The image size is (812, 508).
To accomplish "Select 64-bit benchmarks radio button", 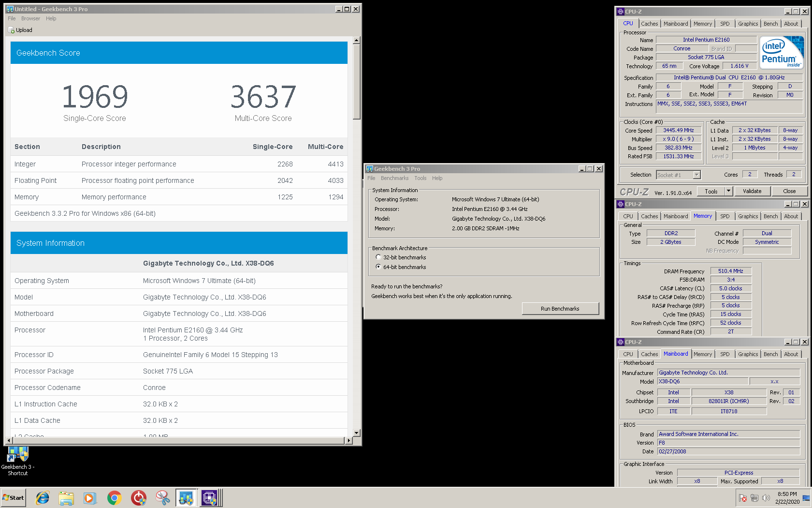I will click(378, 267).
